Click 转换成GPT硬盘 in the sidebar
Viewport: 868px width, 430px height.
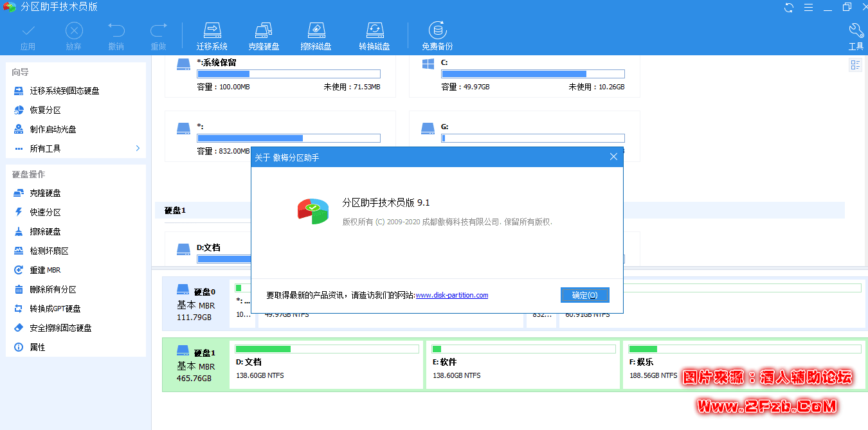click(55, 309)
